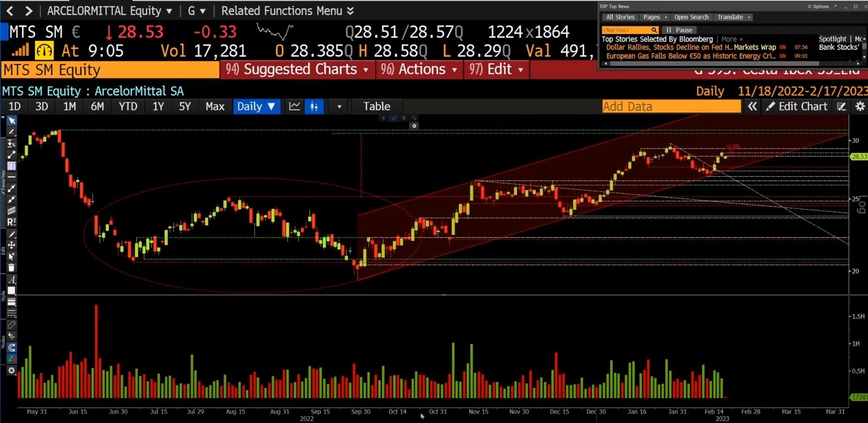Open the dashed line style tool
The height and width of the screenshot is (423, 868).
coord(12,313)
